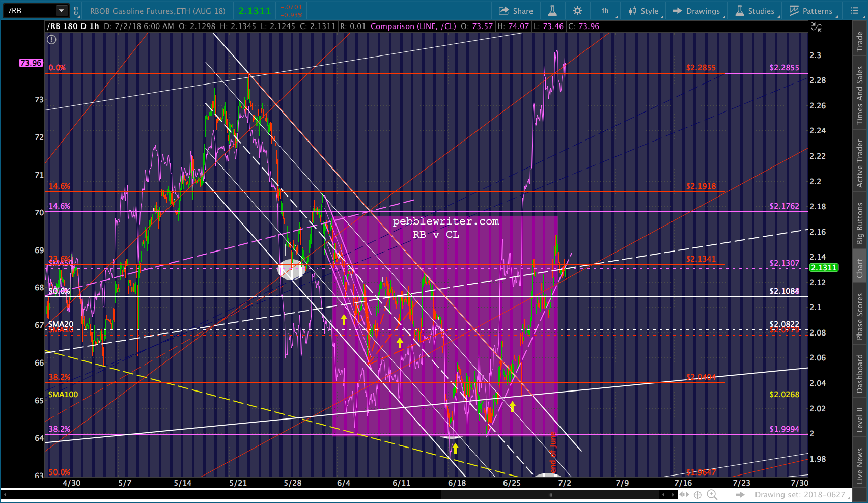868x503 pixels.
Task: Toggle the price axis icon above the scale
Action: coord(817,27)
